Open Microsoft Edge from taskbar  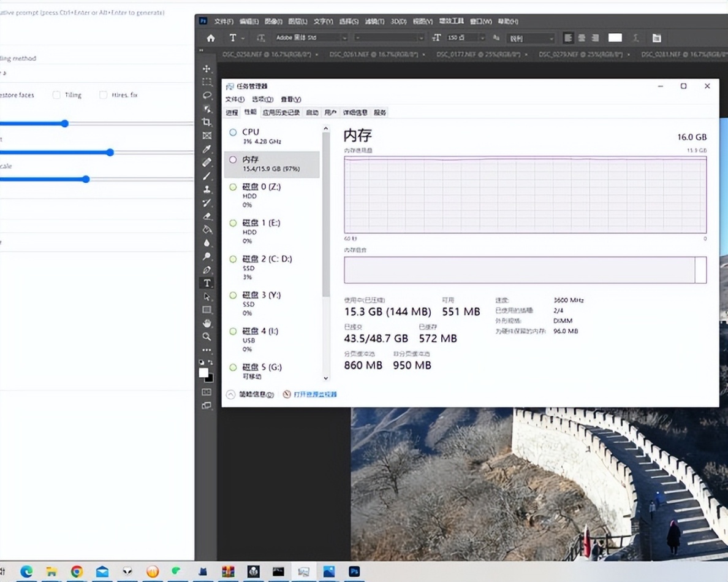[x=26, y=572]
